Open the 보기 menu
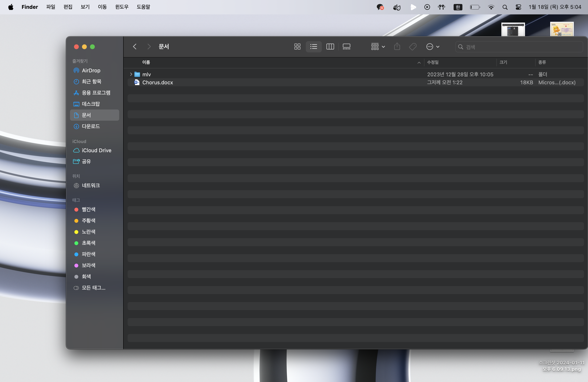Image resolution: width=588 pixels, height=382 pixels. point(85,7)
